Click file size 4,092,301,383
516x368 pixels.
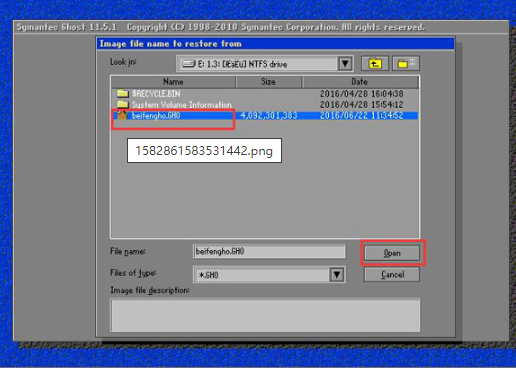(269, 116)
